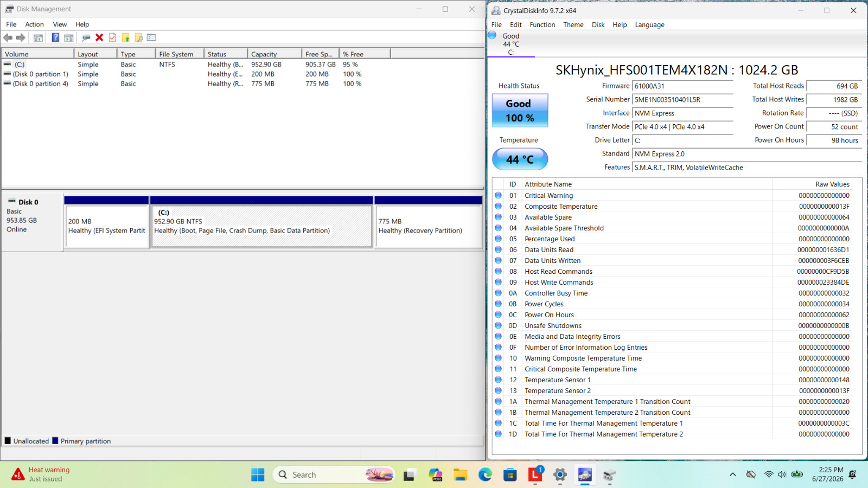
Task: Open Action menu in Disk Management
Action: tap(34, 24)
